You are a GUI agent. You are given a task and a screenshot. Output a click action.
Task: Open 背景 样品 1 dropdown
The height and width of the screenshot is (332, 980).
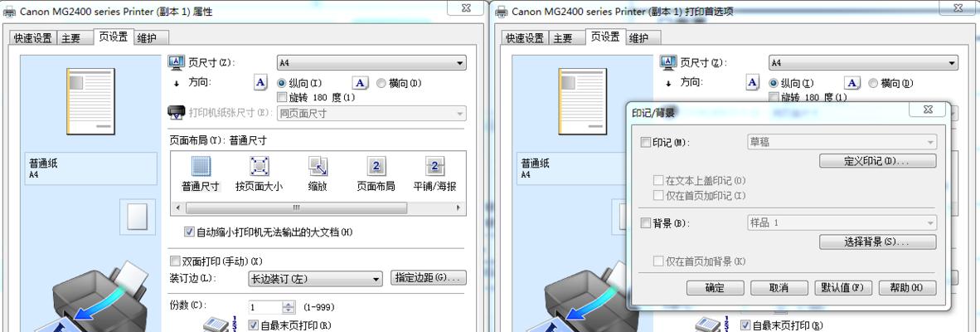842,222
